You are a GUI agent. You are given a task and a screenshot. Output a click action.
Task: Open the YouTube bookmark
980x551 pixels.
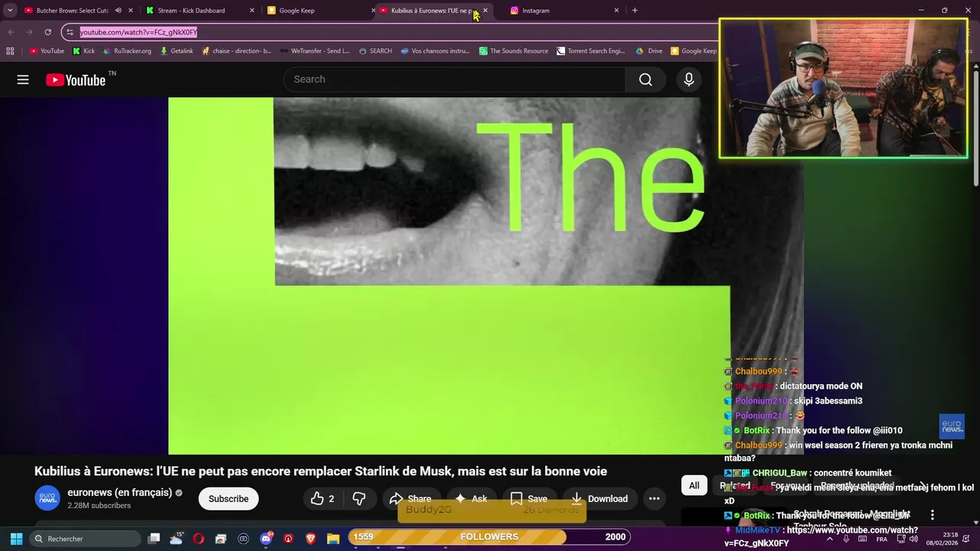[x=47, y=51]
